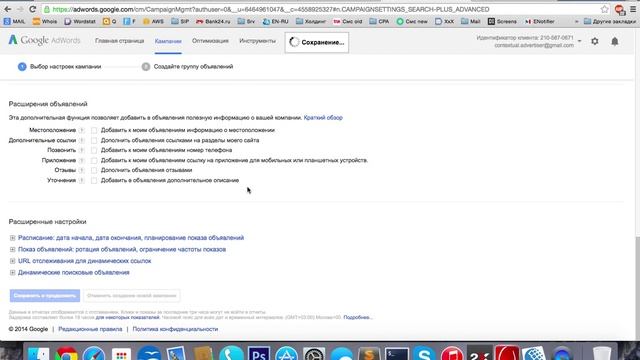Open Skype from the dock
The image size is (640, 360).
tap(424, 353)
